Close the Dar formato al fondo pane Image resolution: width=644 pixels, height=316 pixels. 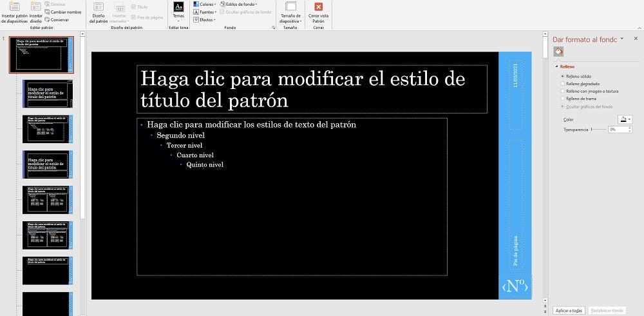click(636, 39)
